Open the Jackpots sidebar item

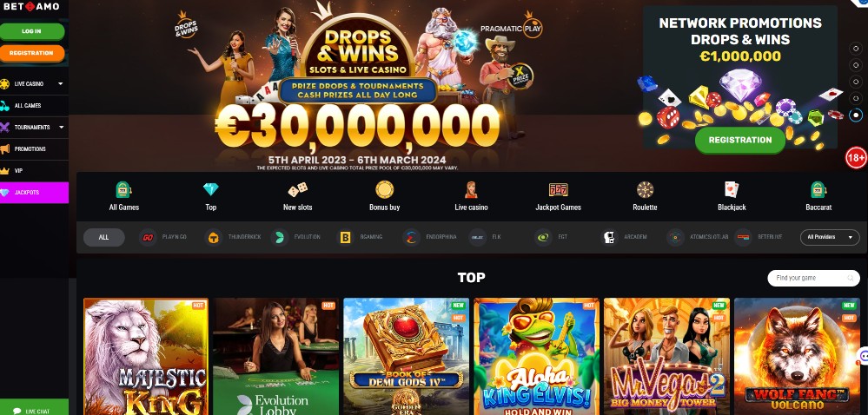(35, 193)
